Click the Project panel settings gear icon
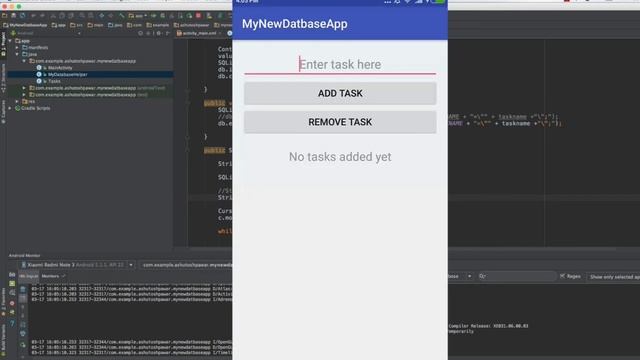The image size is (640, 360). click(159, 33)
